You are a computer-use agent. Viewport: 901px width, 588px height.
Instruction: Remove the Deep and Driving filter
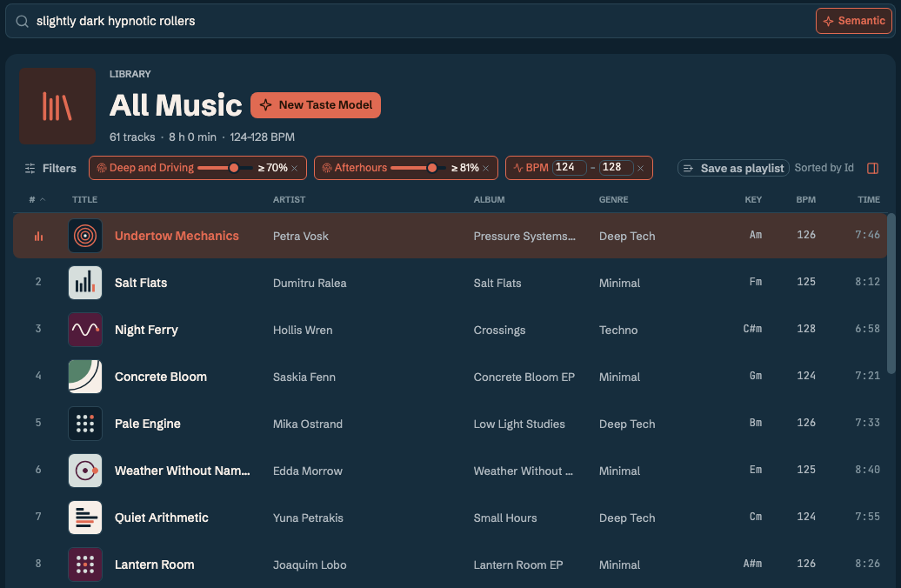pos(295,169)
